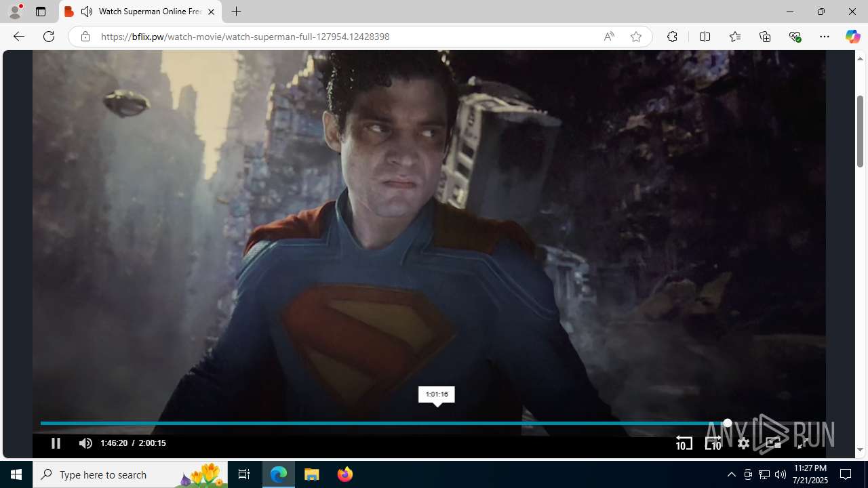Screen dimensions: 868x488
Task: Open video player settings gear
Action: pyautogui.click(x=743, y=443)
